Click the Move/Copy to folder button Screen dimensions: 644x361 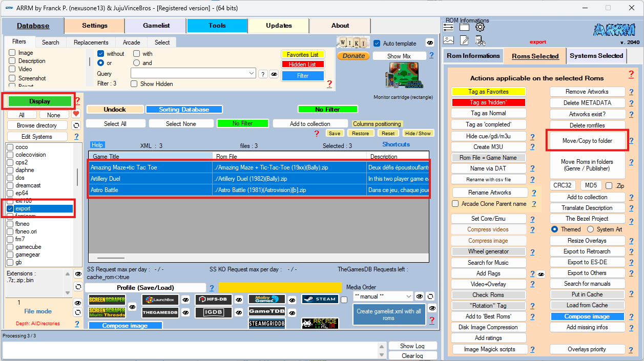click(x=587, y=140)
